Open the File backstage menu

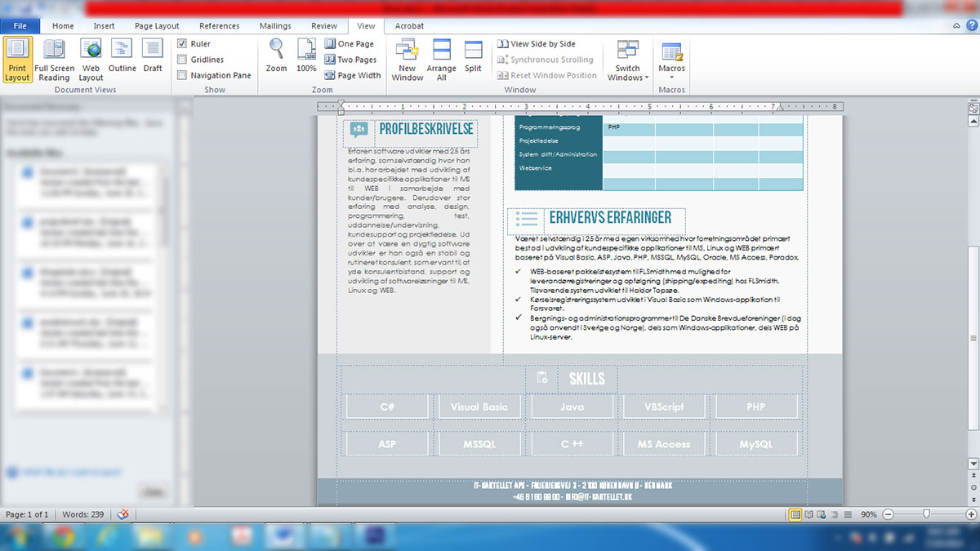point(20,26)
